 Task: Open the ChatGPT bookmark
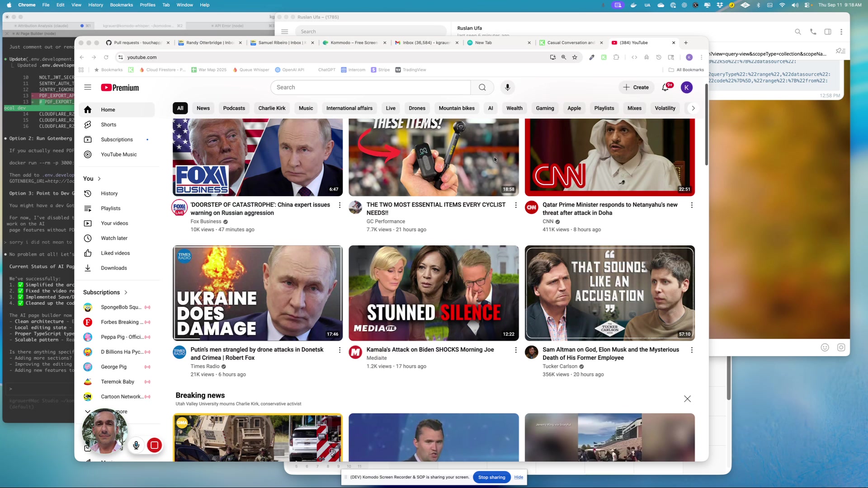click(x=326, y=70)
